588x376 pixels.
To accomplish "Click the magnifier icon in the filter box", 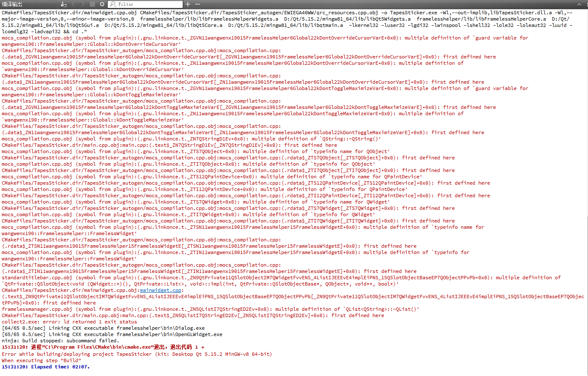I will tap(113, 4).
